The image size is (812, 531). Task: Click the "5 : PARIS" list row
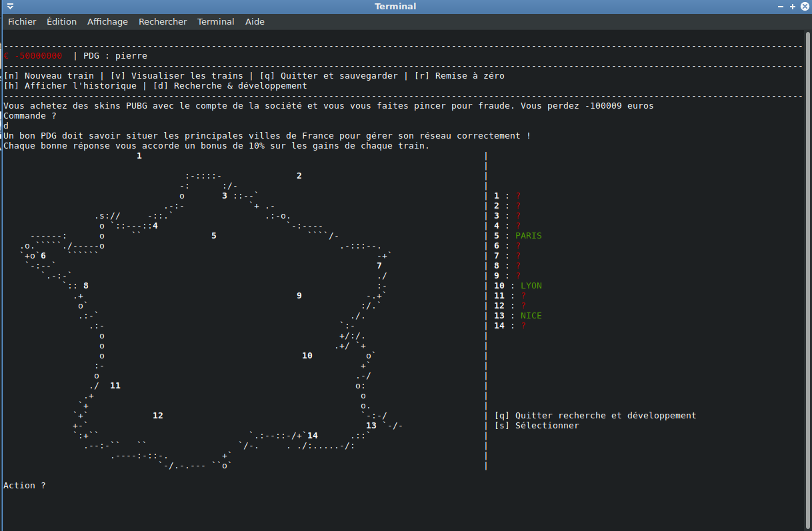pyautogui.click(x=518, y=236)
